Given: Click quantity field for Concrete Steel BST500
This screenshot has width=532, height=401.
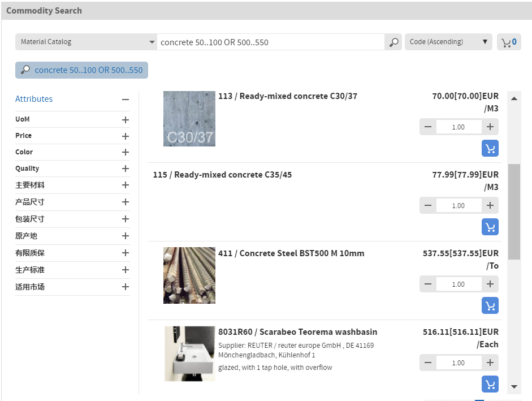Looking at the screenshot, I should tap(459, 284).
